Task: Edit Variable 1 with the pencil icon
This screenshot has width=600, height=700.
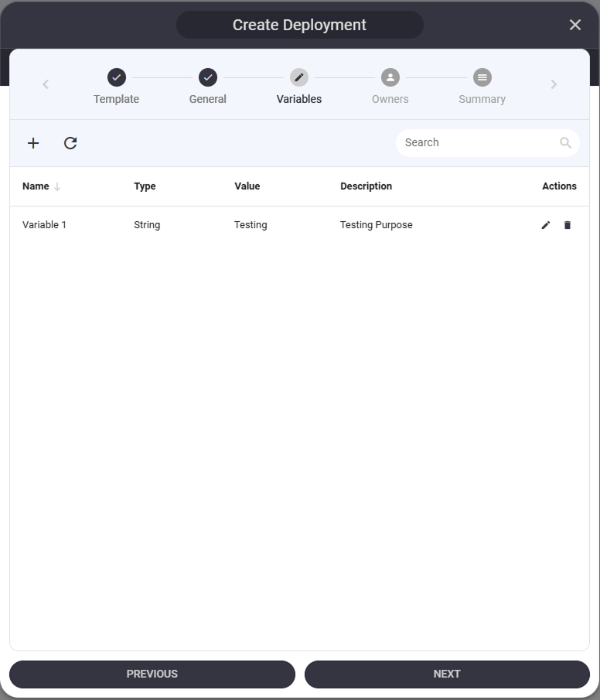Action: point(546,225)
